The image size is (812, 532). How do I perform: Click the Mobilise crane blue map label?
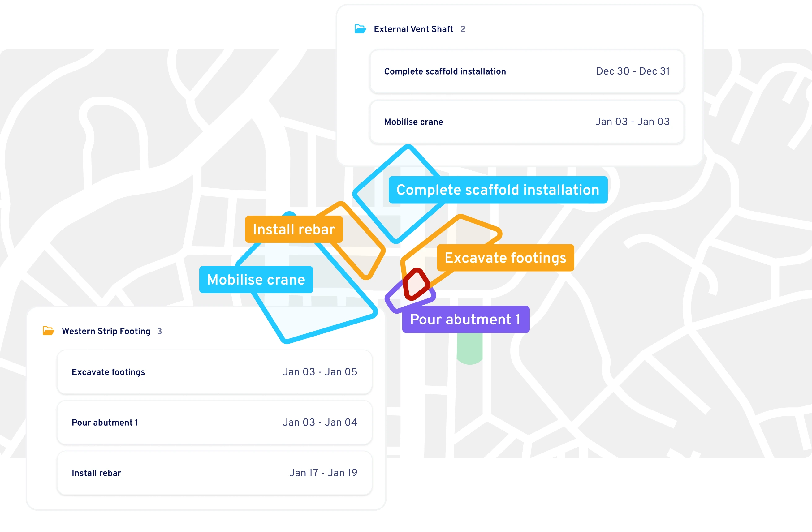tap(256, 280)
